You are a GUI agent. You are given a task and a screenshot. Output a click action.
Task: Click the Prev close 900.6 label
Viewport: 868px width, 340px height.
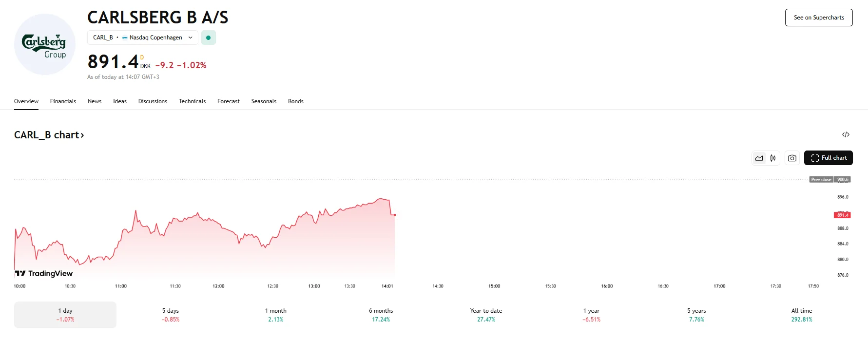click(830, 179)
